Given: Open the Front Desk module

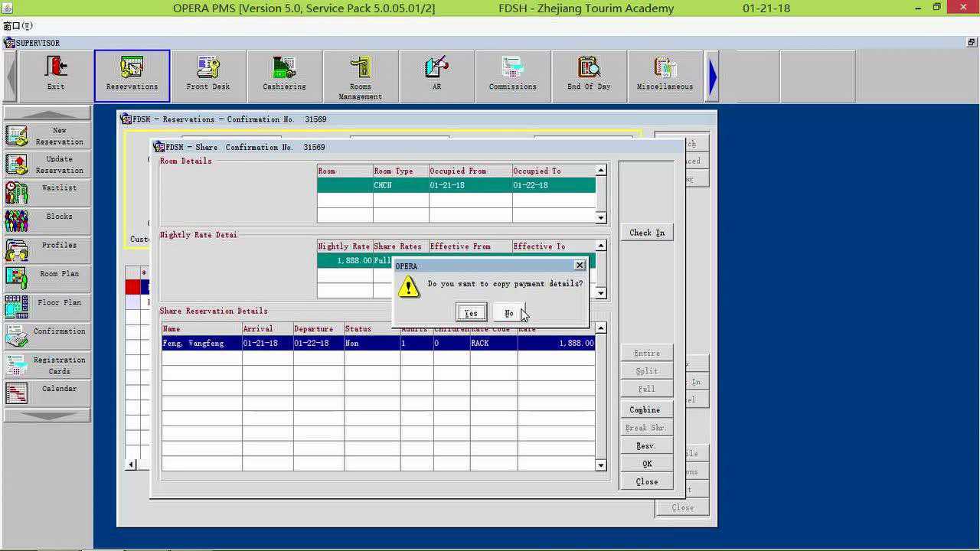Looking at the screenshot, I should [208, 75].
